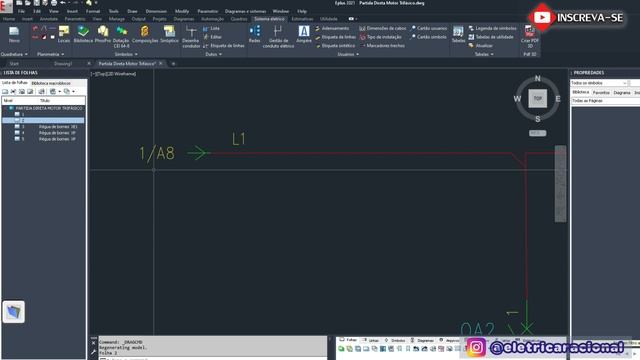
Task: Open the Redes tool
Action: pyautogui.click(x=255, y=34)
